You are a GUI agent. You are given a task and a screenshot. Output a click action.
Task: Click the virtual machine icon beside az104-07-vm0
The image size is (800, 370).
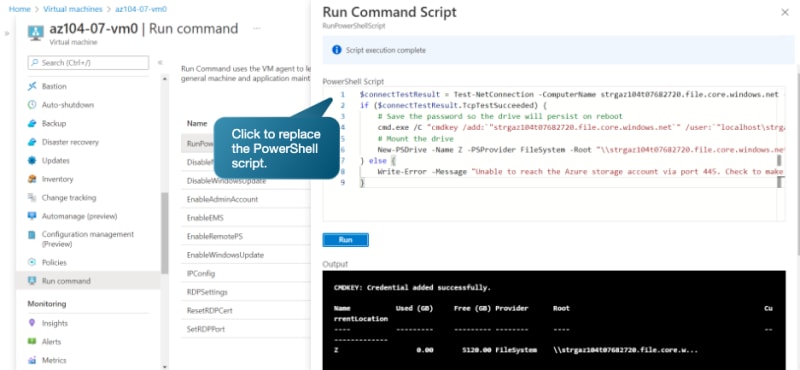tap(36, 32)
